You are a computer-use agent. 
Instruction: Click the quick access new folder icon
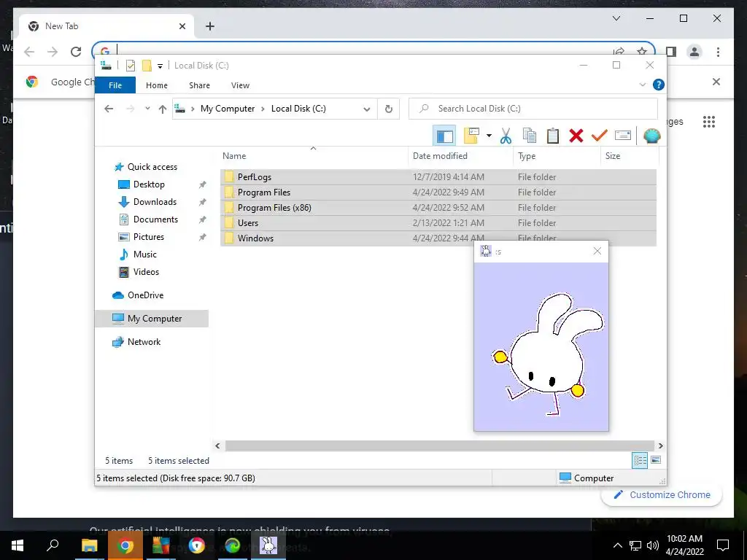pos(147,66)
